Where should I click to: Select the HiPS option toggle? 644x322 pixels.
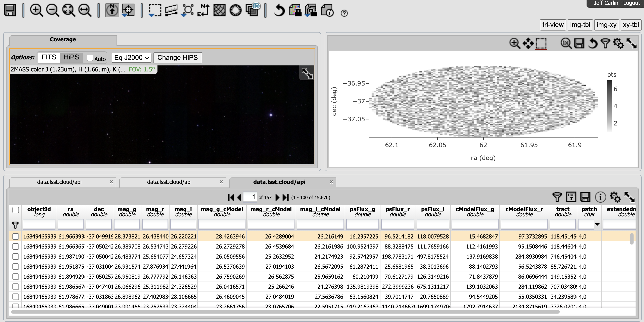pos(71,57)
